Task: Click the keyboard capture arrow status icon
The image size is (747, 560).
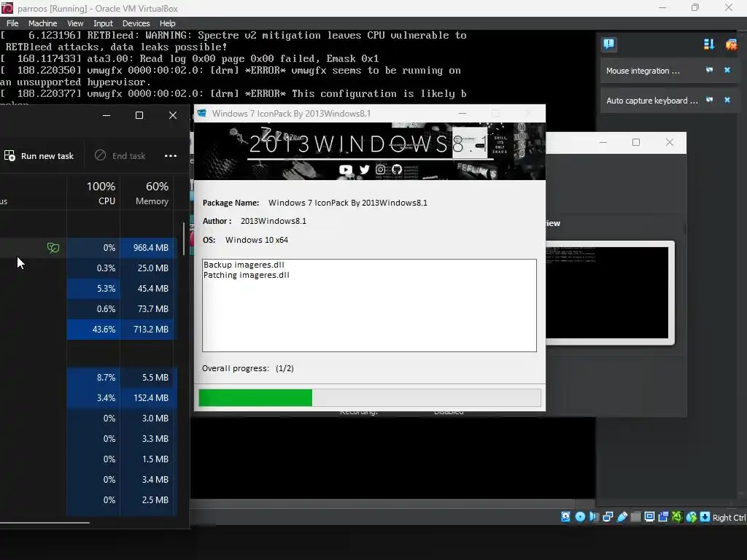Action: 705,517
